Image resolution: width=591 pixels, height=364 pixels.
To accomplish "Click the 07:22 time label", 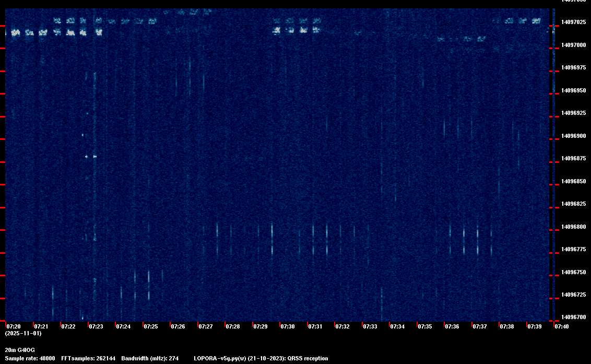I will [68, 326].
